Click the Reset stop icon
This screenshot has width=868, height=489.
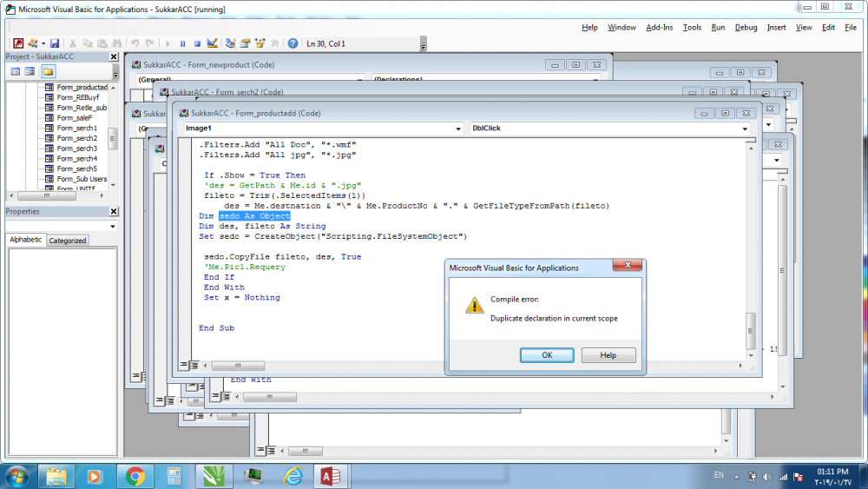click(x=197, y=43)
